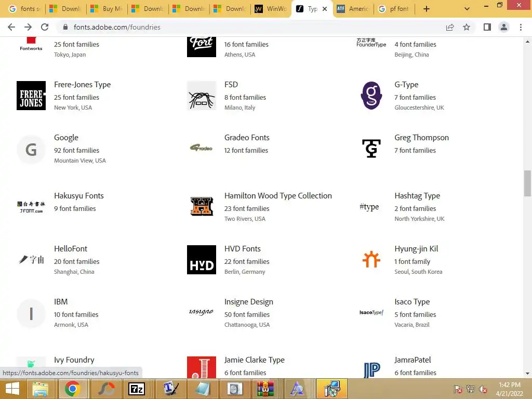Click the Jamie Clarke Type red logo
Viewport: 532px width, 399px height.
coord(202,367)
